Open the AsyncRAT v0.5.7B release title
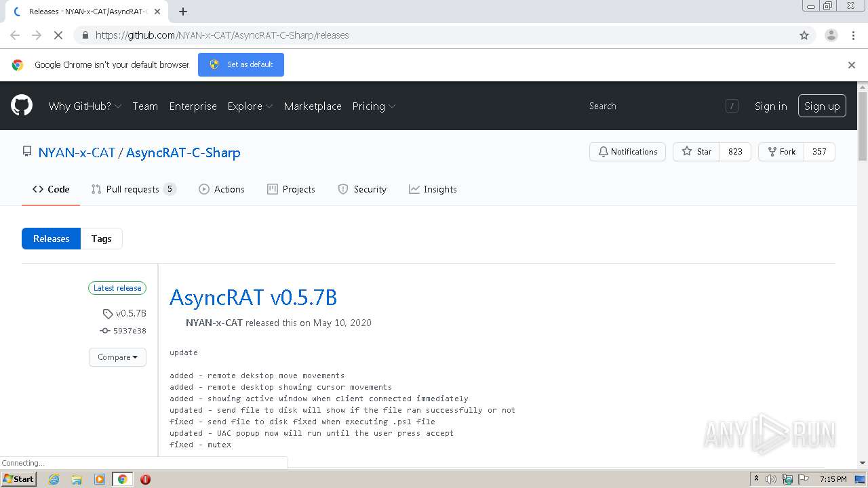Viewport: 868px width, 488px height. click(253, 298)
